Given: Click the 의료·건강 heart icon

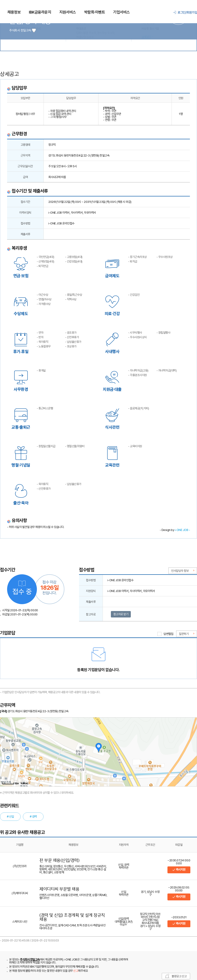Looking at the screenshot, I should tap(112, 301).
